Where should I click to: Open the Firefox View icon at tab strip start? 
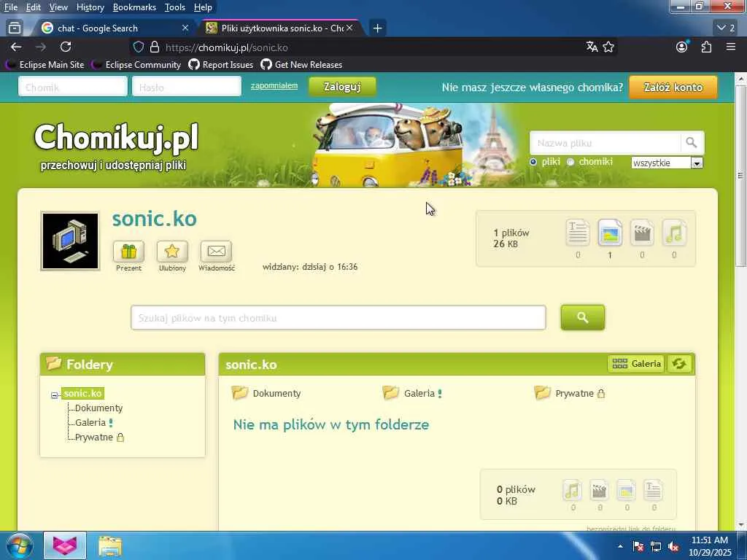click(x=15, y=28)
